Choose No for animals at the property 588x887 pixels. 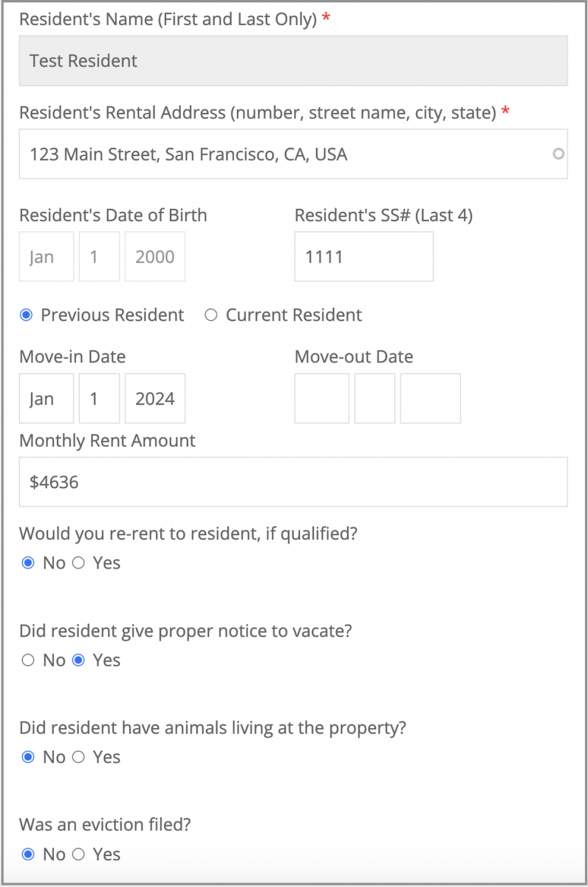27,757
